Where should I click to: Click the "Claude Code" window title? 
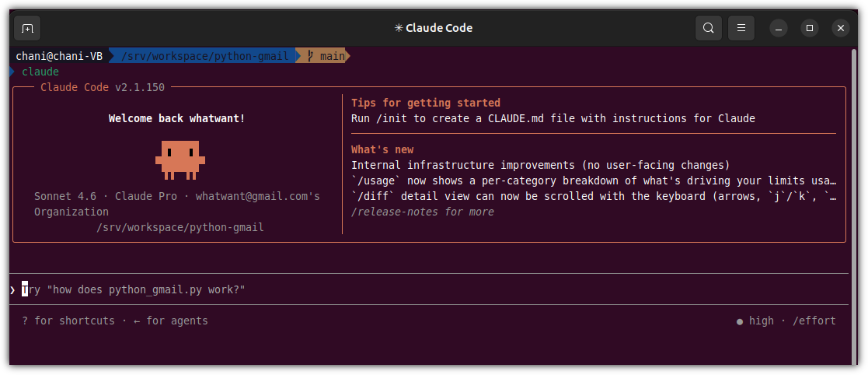tap(439, 28)
